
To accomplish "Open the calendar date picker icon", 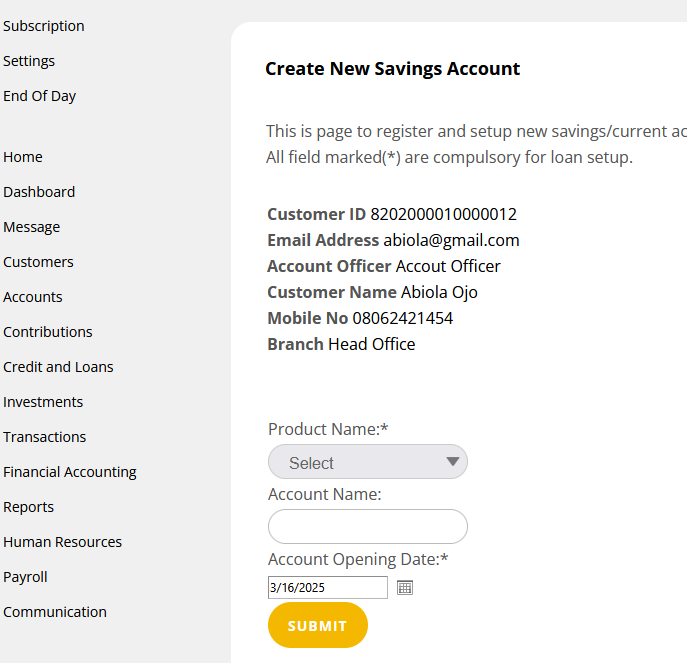I will click(x=405, y=588).
